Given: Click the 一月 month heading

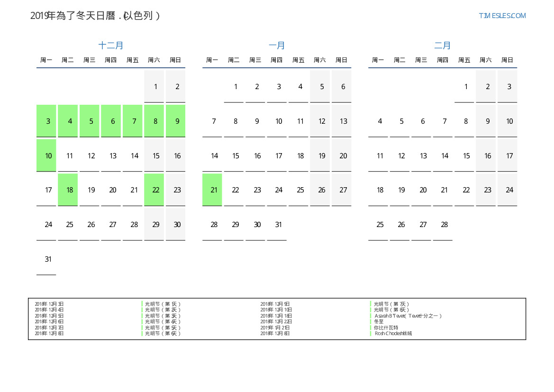Looking at the screenshot, I should coord(277,46).
